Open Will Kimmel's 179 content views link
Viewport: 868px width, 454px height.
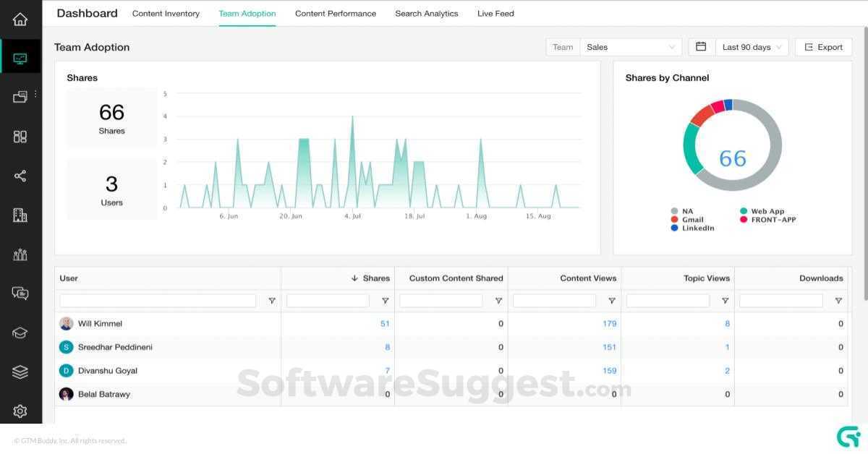pyautogui.click(x=610, y=323)
